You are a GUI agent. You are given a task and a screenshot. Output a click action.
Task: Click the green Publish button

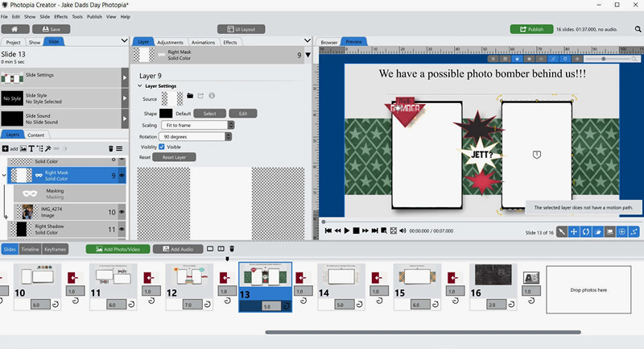point(531,29)
